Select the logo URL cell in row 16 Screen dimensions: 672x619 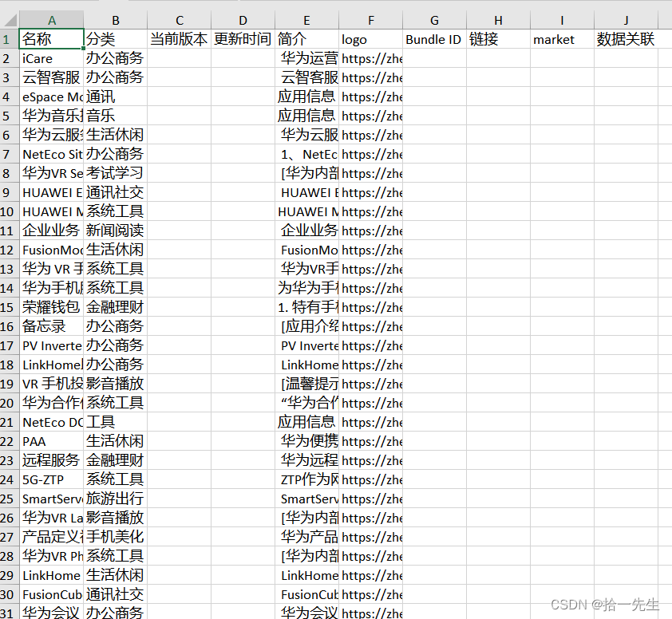[x=370, y=326]
